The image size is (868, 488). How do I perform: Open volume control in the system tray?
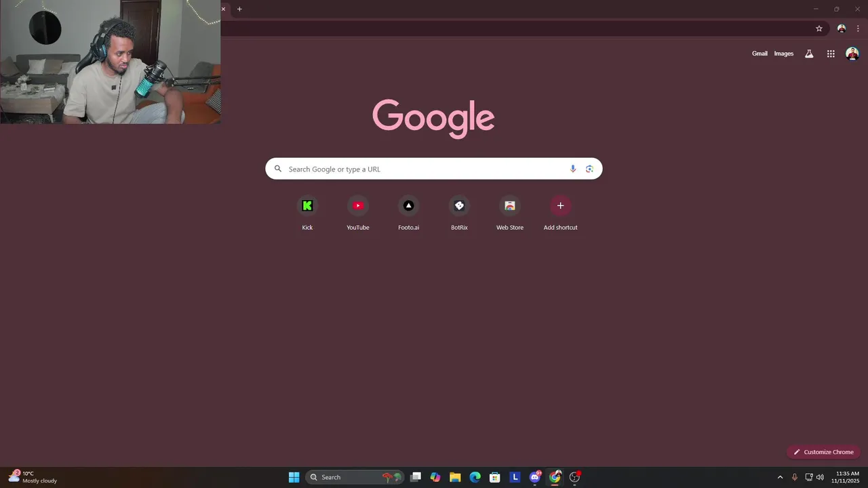(x=820, y=477)
